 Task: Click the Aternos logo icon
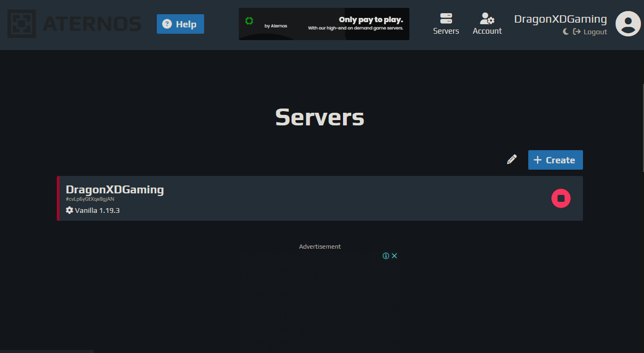click(22, 24)
